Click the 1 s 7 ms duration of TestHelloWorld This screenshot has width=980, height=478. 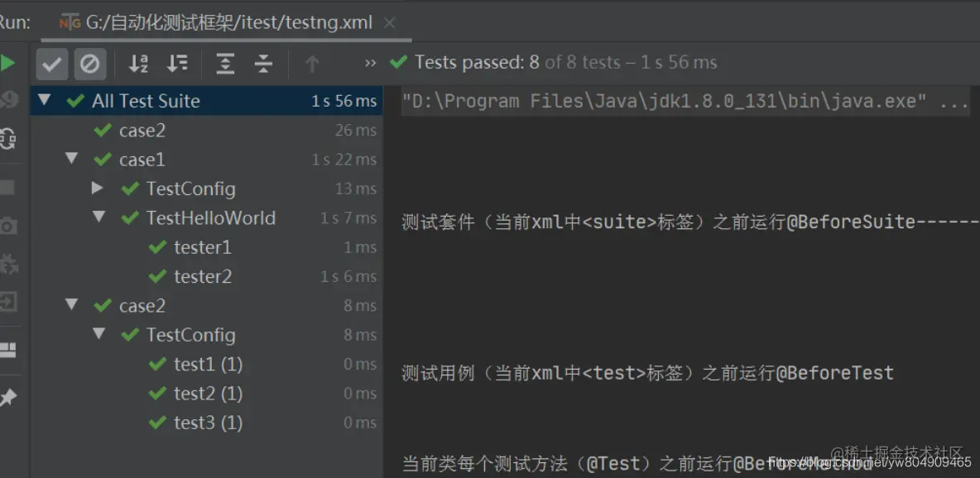pos(348,218)
